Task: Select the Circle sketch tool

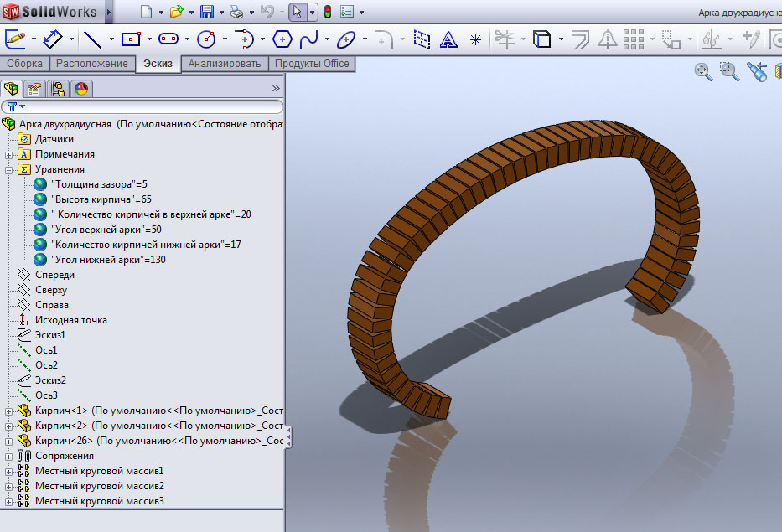Action: click(x=205, y=39)
